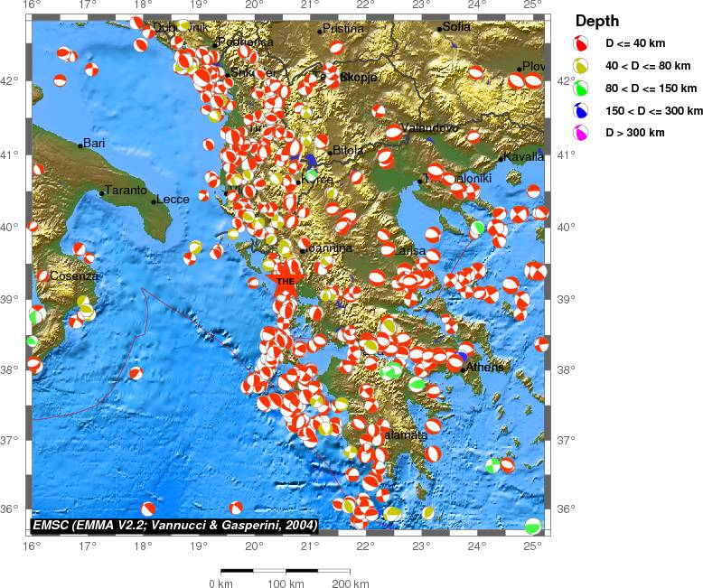Click the Athens city label
The height and width of the screenshot is (588, 703).
pos(485,368)
